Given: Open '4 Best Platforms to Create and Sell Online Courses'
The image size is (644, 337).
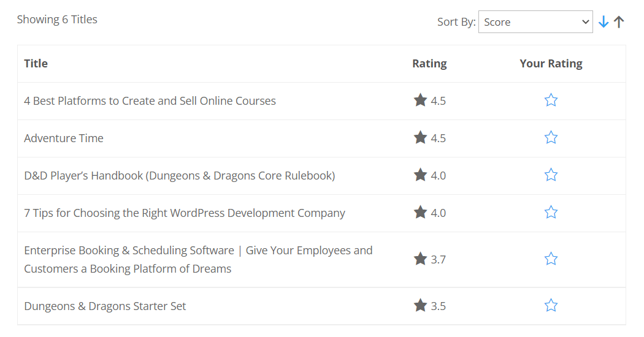Looking at the screenshot, I should [150, 101].
